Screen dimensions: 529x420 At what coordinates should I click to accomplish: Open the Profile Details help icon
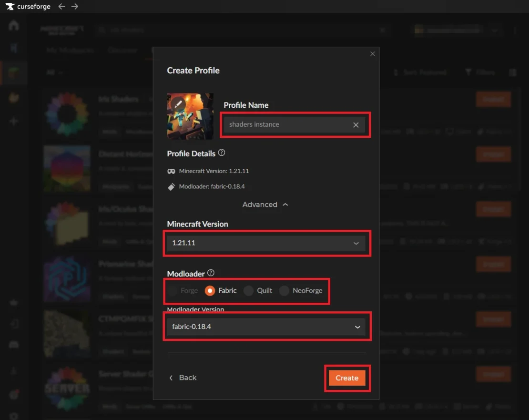221,153
